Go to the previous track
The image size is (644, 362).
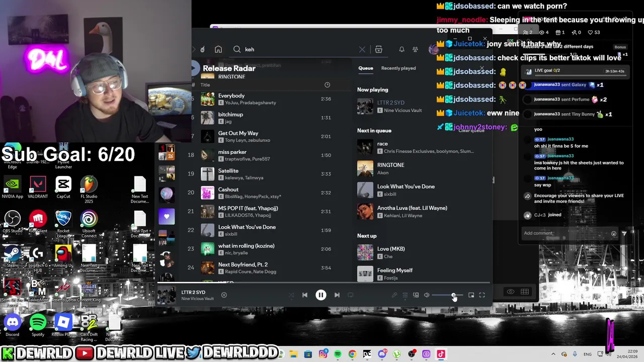(304, 295)
